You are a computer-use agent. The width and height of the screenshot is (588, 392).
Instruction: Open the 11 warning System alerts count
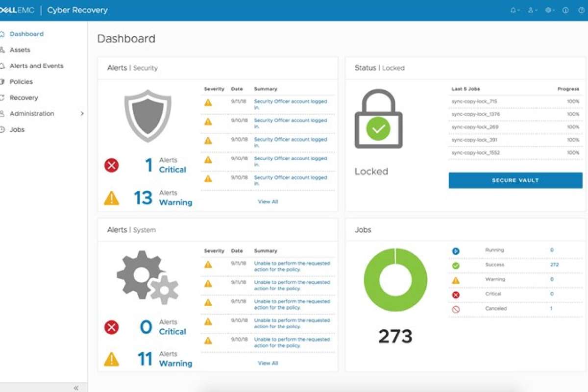(145, 359)
